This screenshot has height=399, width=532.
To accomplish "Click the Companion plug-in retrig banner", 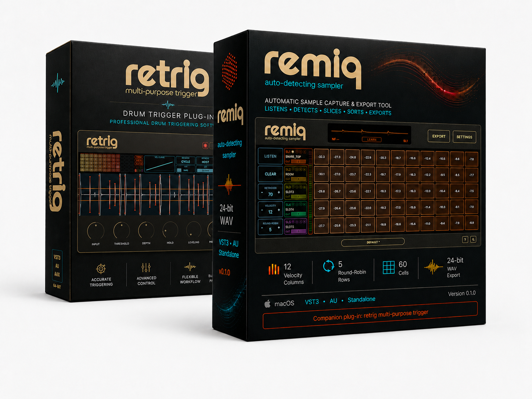I will [370, 315].
